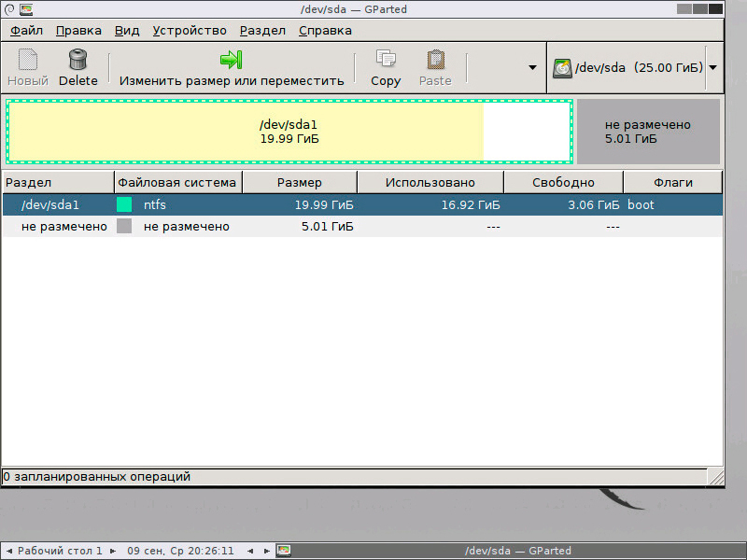Click the Delete trash can icon
Viewport: 747px width, 560px height.
coord(78,60)
